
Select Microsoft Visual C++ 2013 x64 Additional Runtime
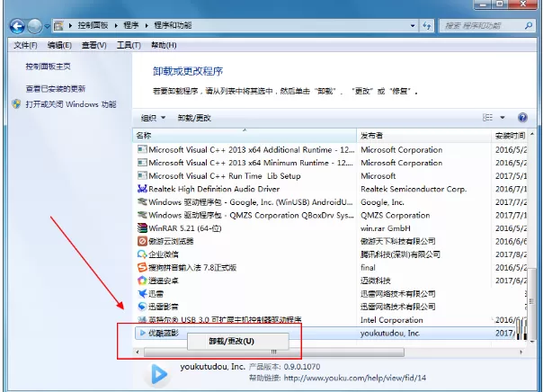click(251, 149)
